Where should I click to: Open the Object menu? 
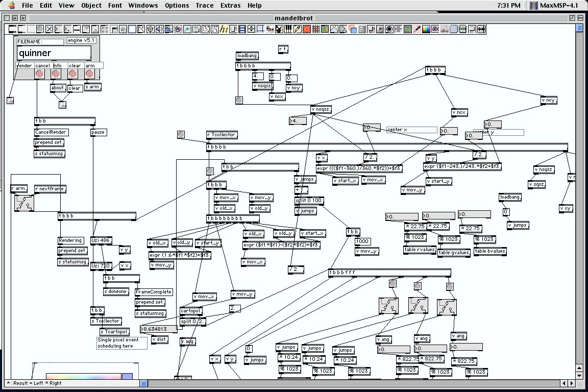point(91,5)
